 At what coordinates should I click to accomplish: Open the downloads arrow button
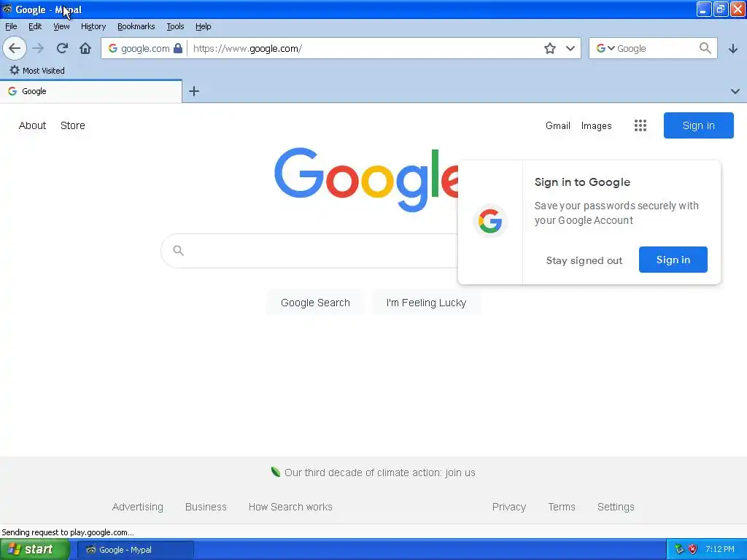(733, 48)
